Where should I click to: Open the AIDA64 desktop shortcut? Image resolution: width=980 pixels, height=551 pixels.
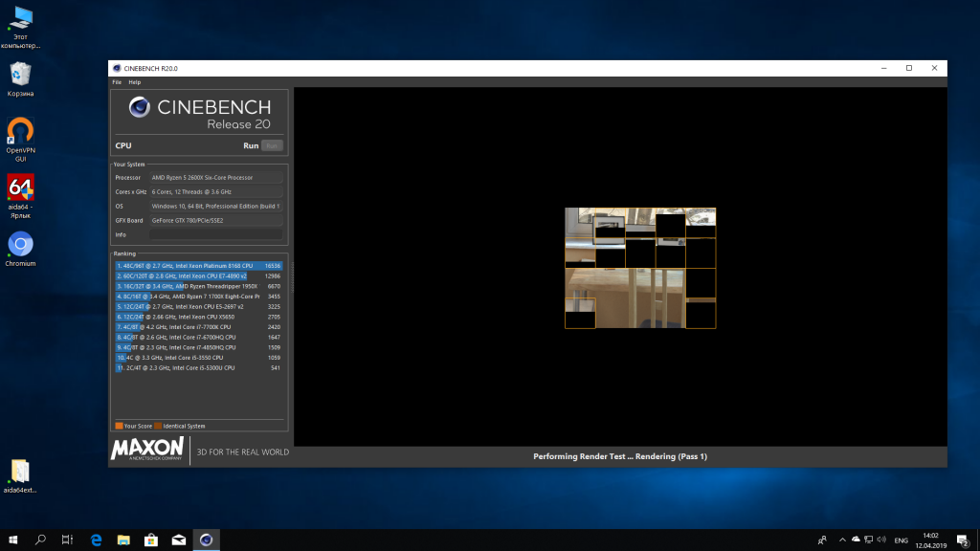pos(21,187)
